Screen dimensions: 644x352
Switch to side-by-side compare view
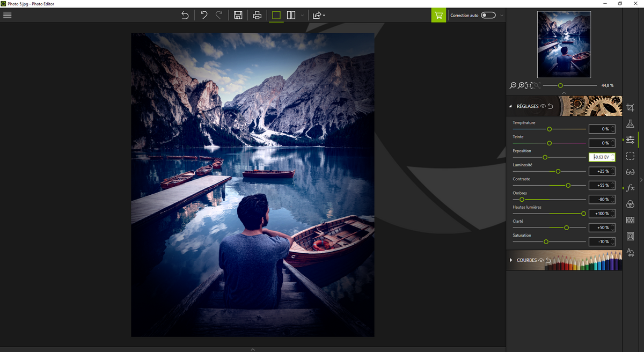click(x=291, y=15)
